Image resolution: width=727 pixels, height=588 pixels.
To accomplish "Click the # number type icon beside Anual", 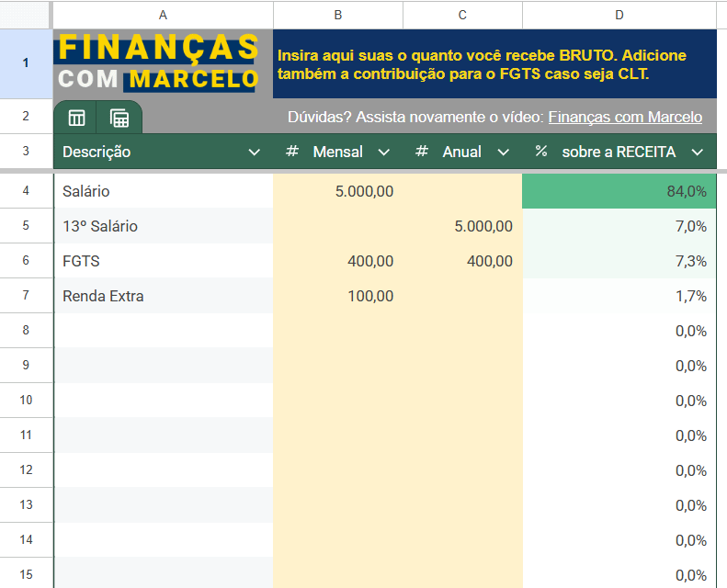I will tap(422, 151).
